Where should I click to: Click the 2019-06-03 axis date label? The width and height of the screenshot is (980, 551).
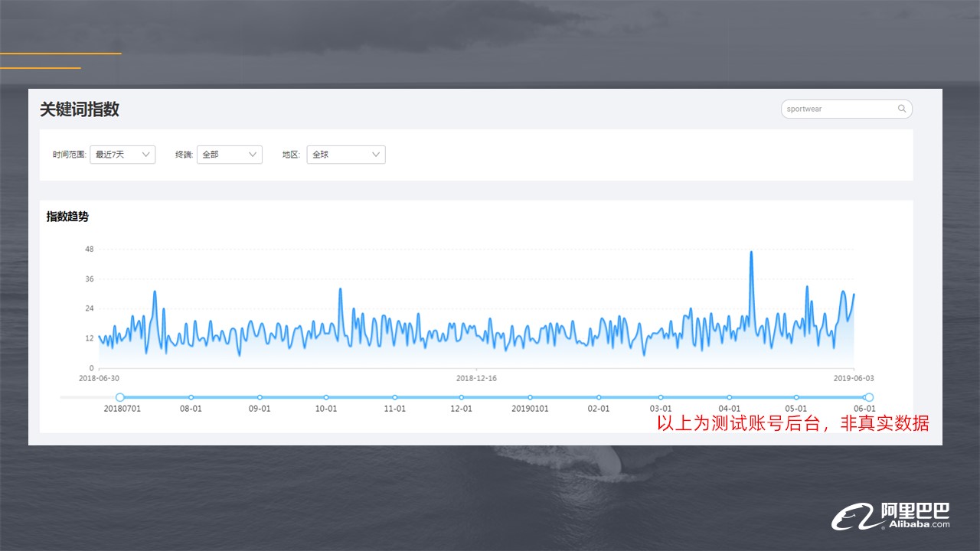pyautogui.click(x=854, y=378)
